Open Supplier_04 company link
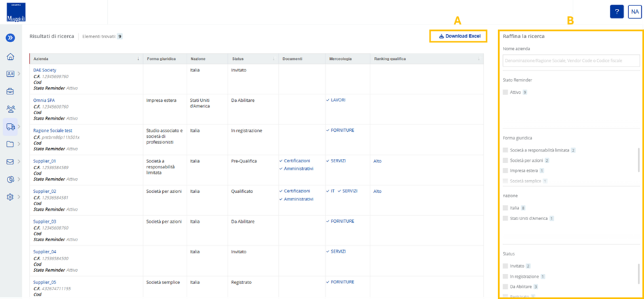 [44, 251]
